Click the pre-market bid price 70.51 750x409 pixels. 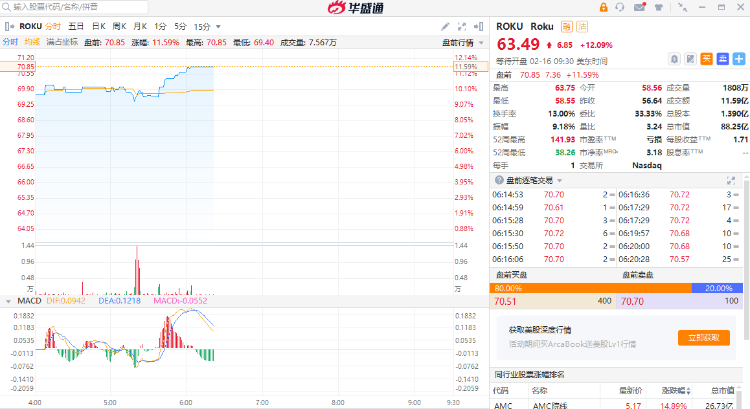[x=505, y=301]
